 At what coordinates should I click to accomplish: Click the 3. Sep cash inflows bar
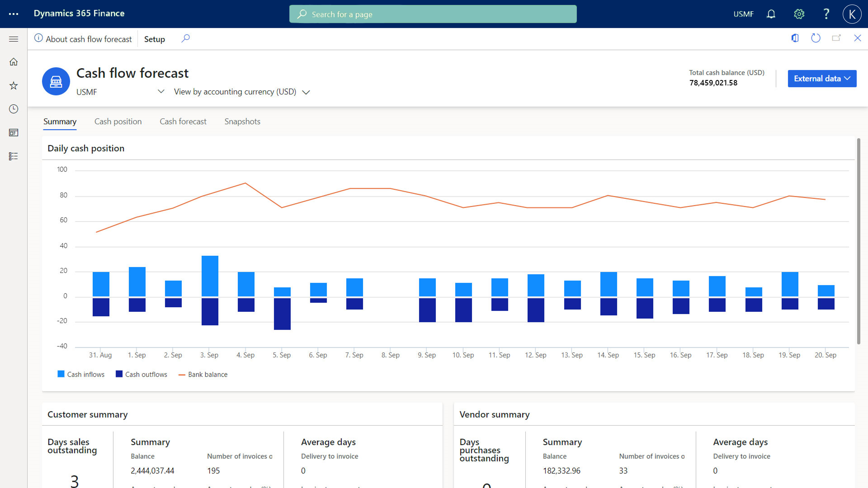pyautogui.click(x=210, y=276)
